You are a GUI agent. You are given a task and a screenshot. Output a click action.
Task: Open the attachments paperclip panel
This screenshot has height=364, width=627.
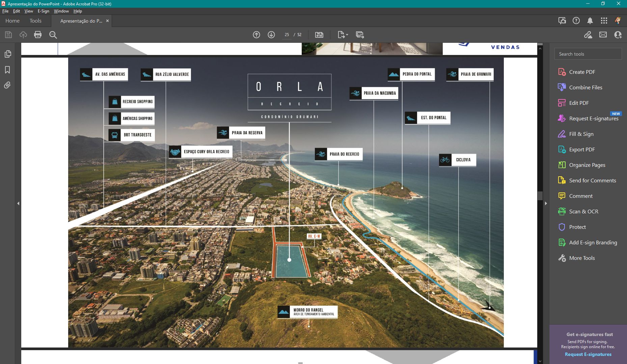(x=7, y=85)
